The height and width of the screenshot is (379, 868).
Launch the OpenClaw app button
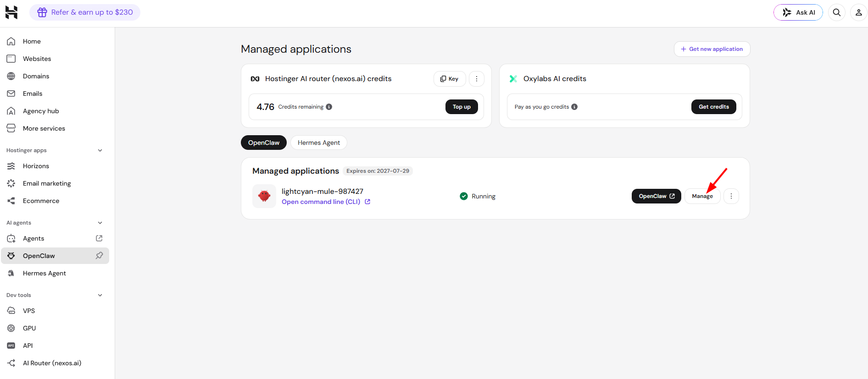tap(657, 196)
